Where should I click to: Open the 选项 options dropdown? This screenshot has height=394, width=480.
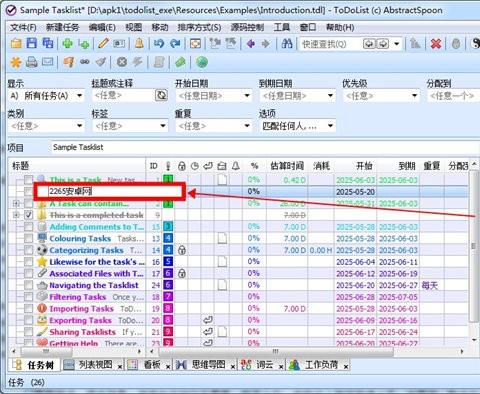coord(330,126)
